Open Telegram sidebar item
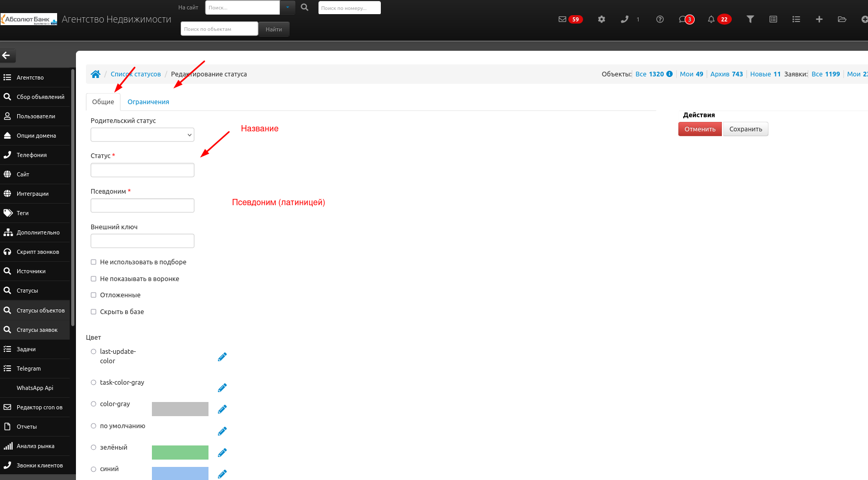Screen dimensions: 868x480 [x=35, y=369]
